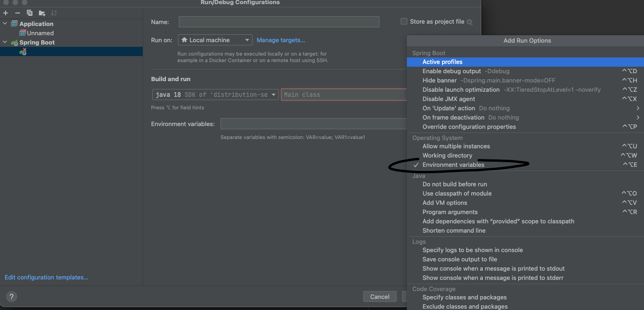
Task: Click the Name input field
Action: 278,21
